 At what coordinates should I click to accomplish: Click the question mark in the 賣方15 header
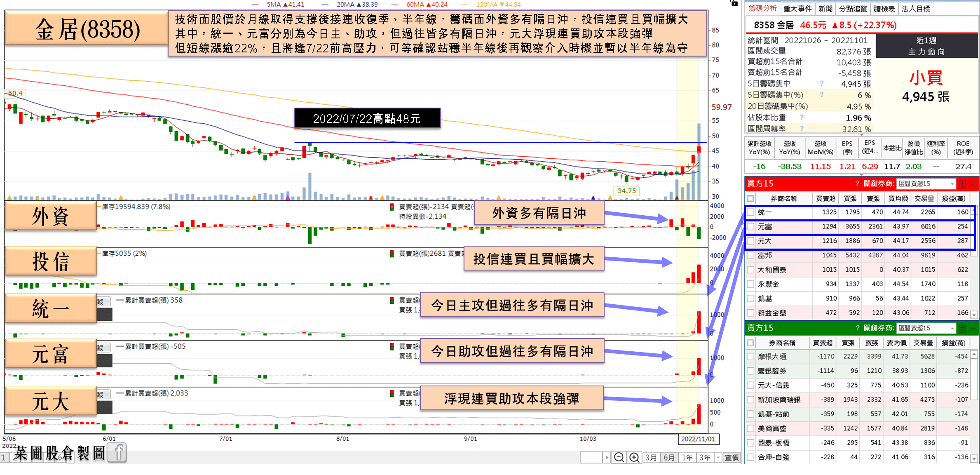pyautogui.click(x=858, y=328)
